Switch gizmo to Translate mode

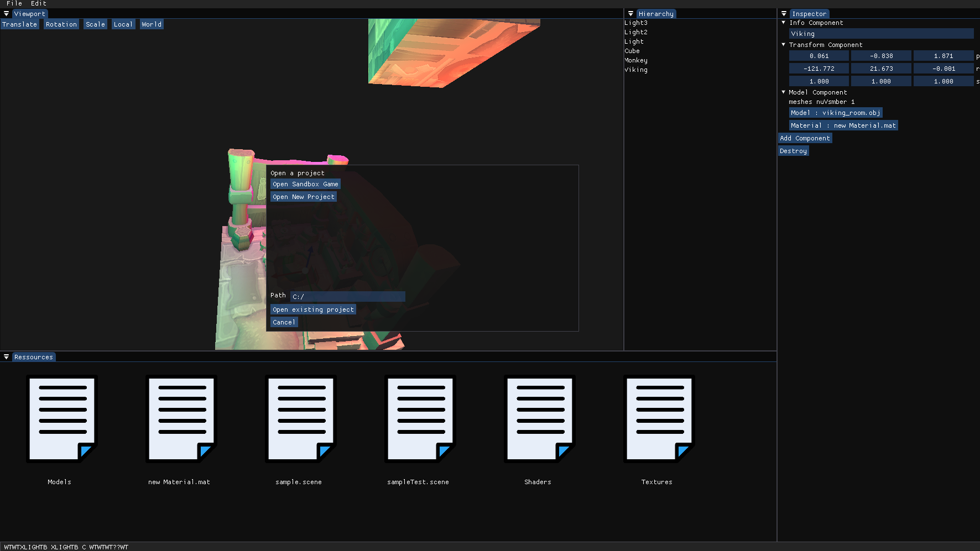click(19, 24)
